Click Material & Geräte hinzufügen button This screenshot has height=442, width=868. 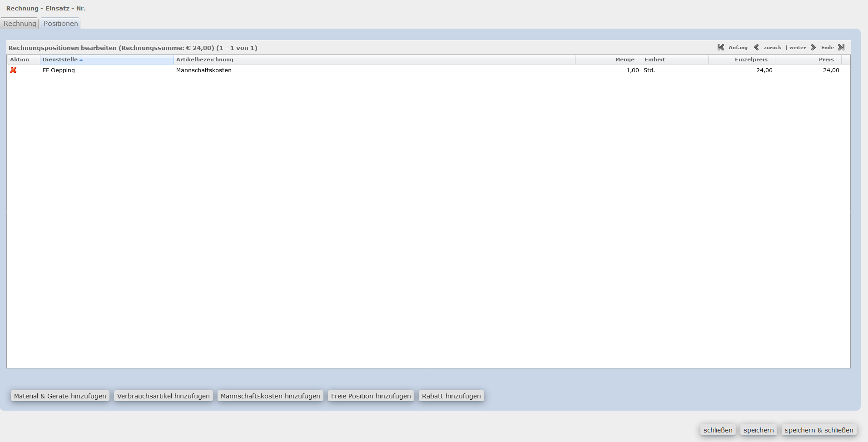(x=60, y=396)
